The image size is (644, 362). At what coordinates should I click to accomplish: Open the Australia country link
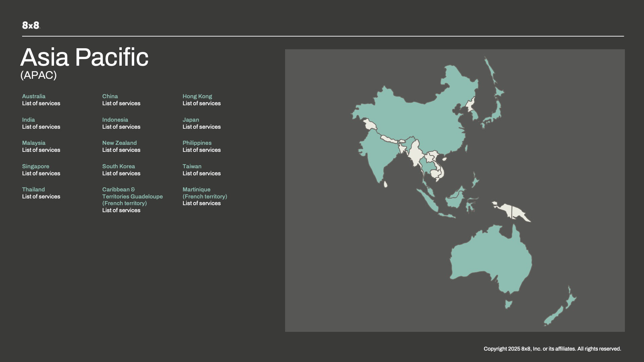(34, 96)
